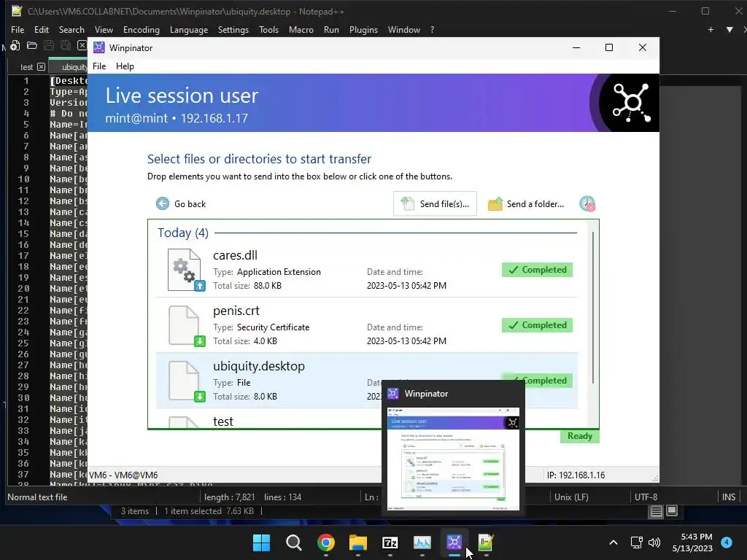747x560 pixels.
Task: Open Notepad++ Settings menu
Action: click(233, 29)
